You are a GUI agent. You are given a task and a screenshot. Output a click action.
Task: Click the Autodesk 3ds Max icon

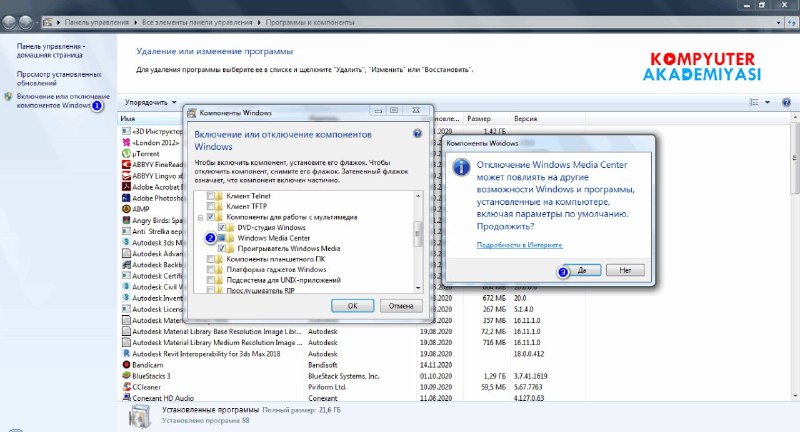pos(127,243)
